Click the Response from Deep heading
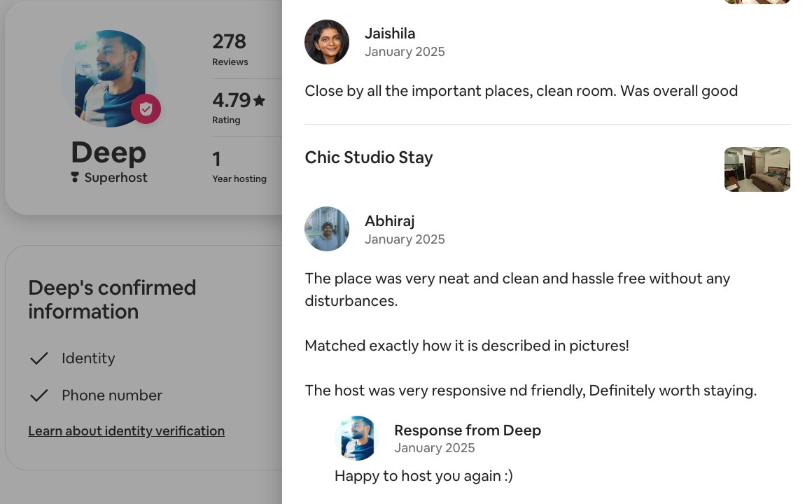 (468, 430)
